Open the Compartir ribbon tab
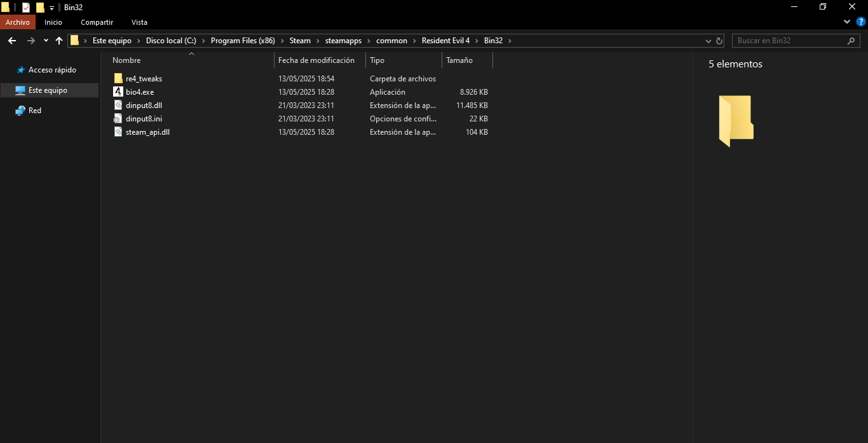 pos(97,22)
